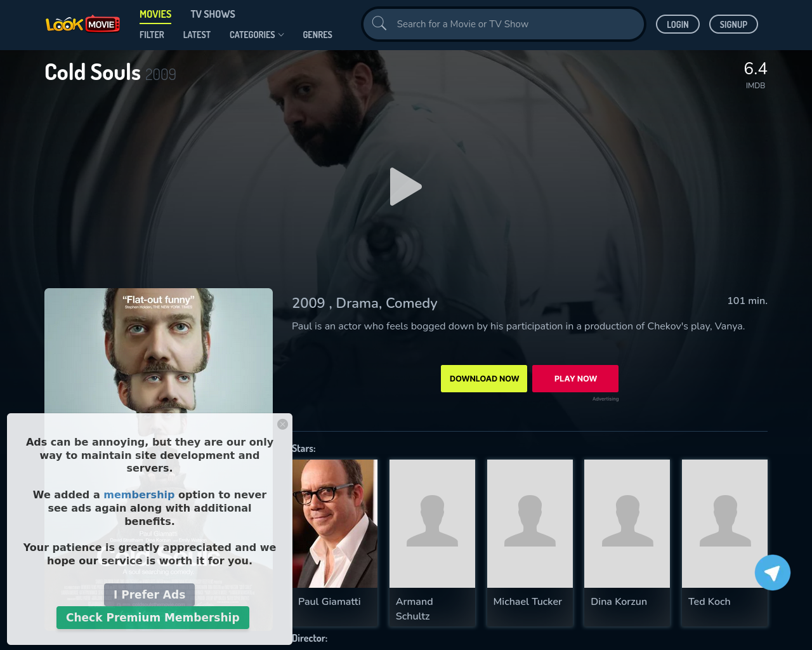812x650 pixels.
Task: Open Dina Korzun placeholder avatar
Action: pos(627,524)
